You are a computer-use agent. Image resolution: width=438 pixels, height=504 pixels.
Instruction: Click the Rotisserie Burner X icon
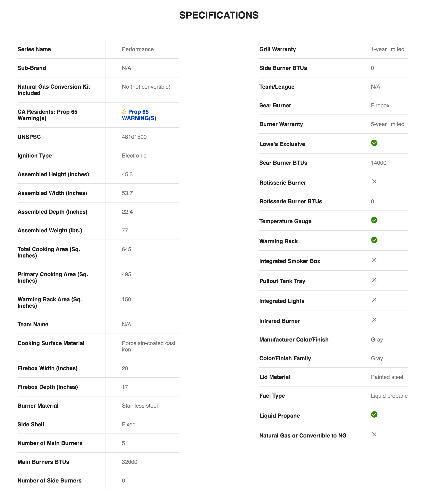[x=374, y=181]
